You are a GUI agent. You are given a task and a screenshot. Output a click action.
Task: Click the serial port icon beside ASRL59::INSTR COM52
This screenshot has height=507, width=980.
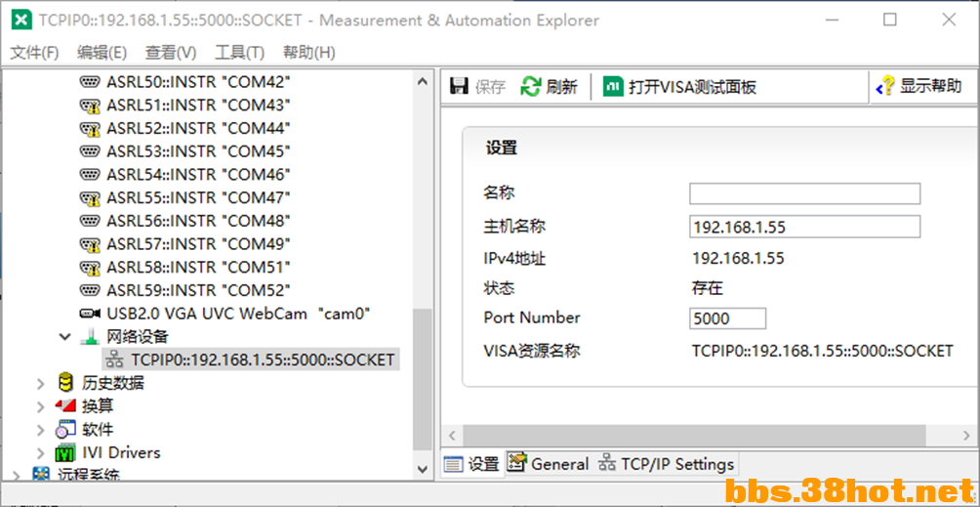pos(90,290)
